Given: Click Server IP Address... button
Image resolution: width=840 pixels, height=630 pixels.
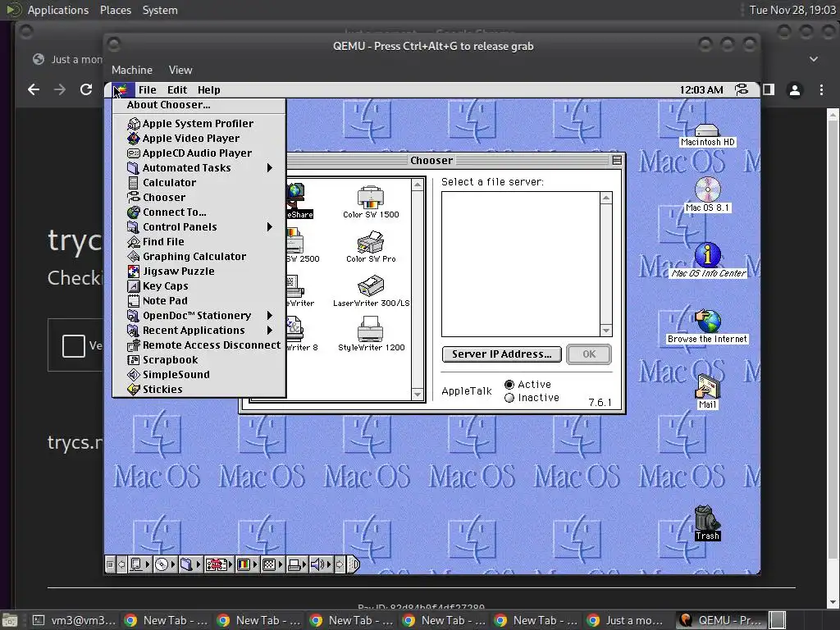Looking at the screenshot, I should [501, 354].
